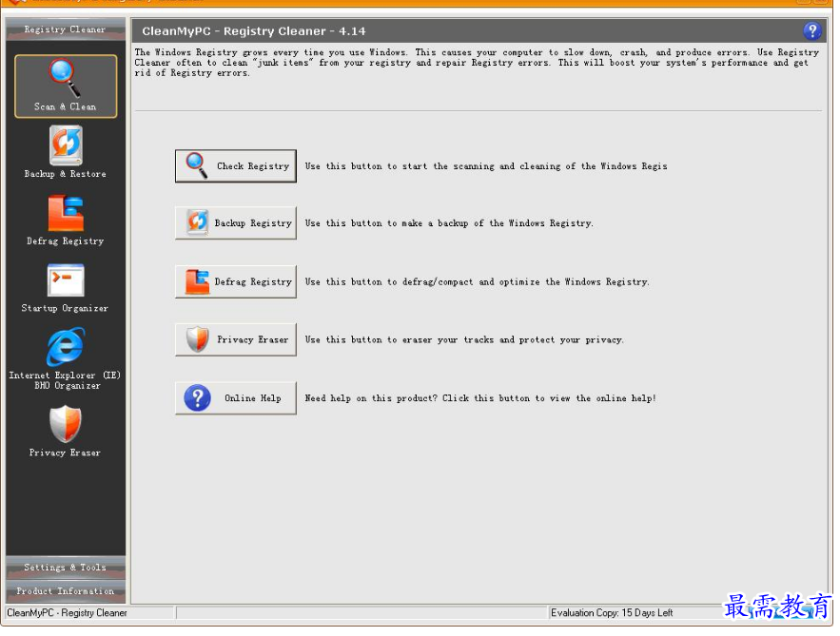Image resolution: width=840 pixels, height=636 pixels.
Task: Click the Privacy Eraser main button
Action: coord(236,339)
